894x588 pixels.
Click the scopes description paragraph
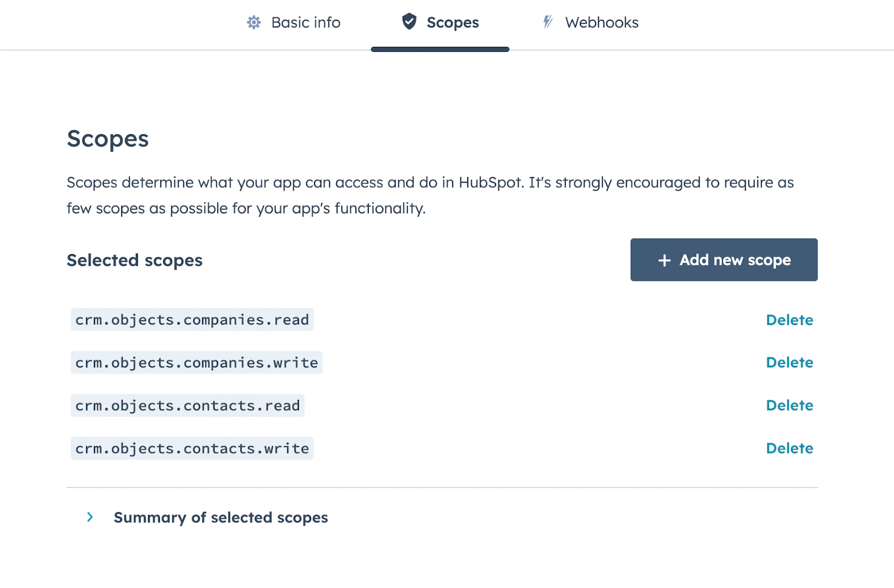tap(430, 195)
